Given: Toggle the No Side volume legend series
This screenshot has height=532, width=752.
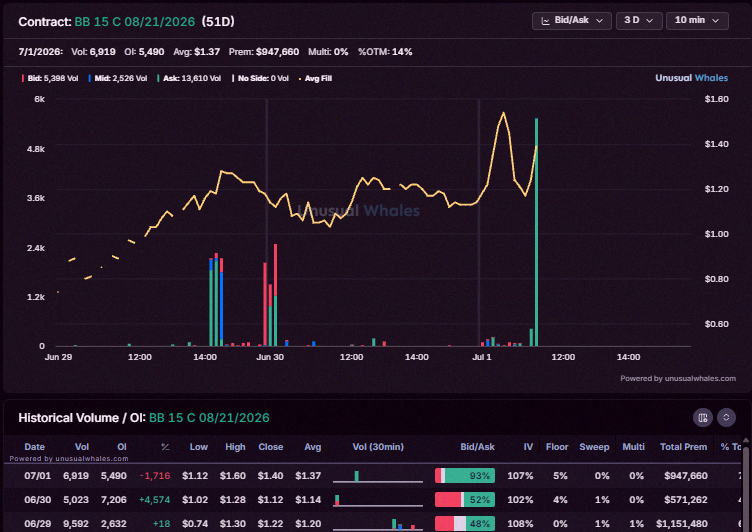Looking at the screenshot, I should 260,78.
